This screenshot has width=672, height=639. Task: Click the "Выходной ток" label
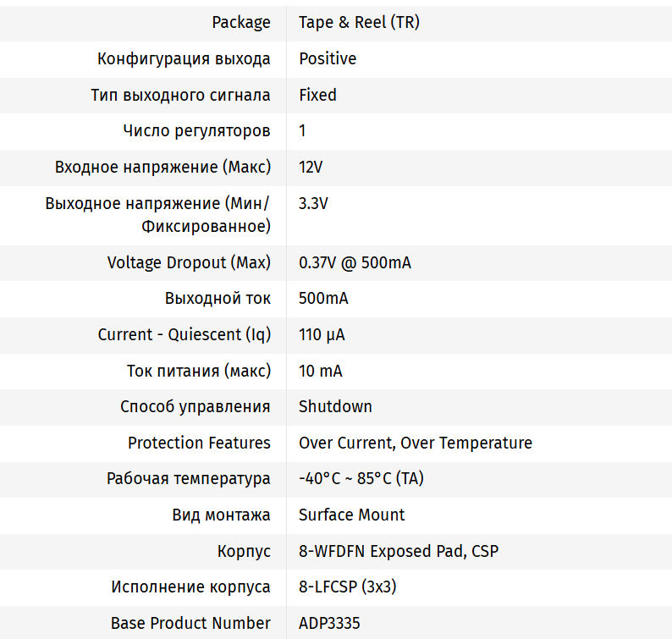pyautogui.click(x=218, y=299)
